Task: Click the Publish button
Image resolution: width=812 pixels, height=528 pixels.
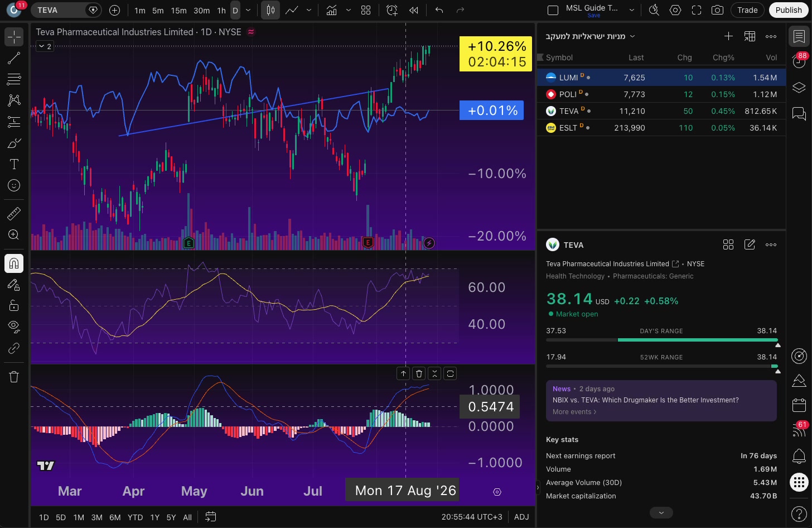Action: [x=789, y=10]
